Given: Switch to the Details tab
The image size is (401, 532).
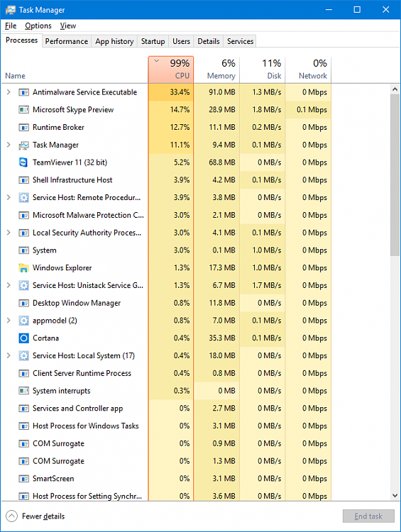Looking at the screenshot, I should click(209, 41).
